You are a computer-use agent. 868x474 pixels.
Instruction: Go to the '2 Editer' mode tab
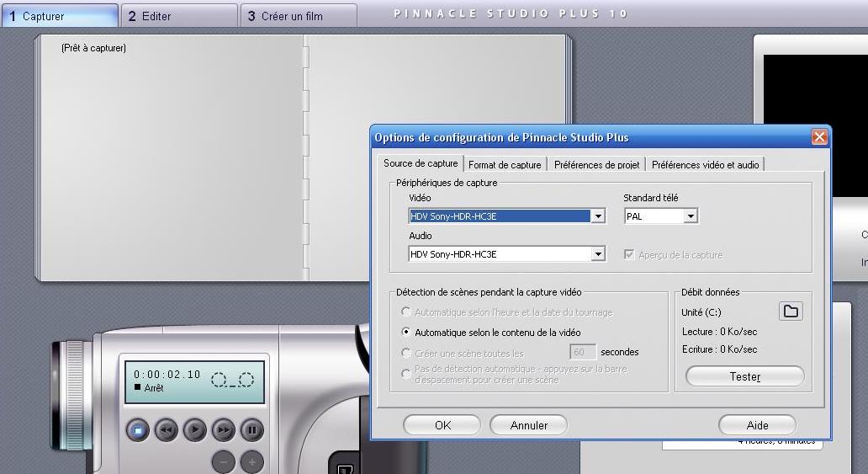[x=179, y=15]
